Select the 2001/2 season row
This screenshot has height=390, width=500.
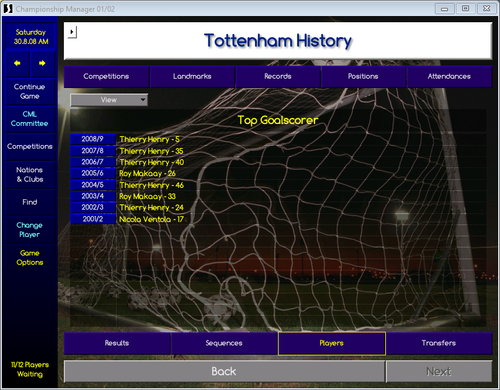[x=93, y=219]
